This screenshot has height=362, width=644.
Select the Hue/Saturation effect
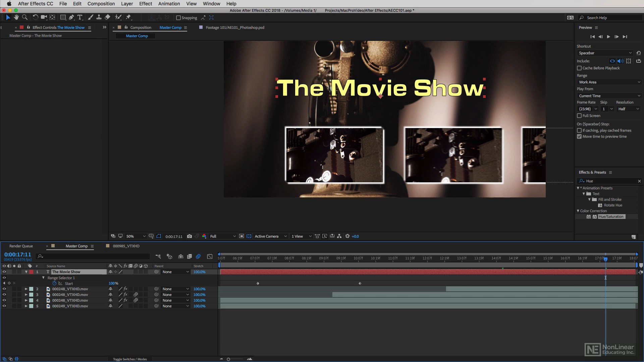pyautogui.click(x=611, y=217)
